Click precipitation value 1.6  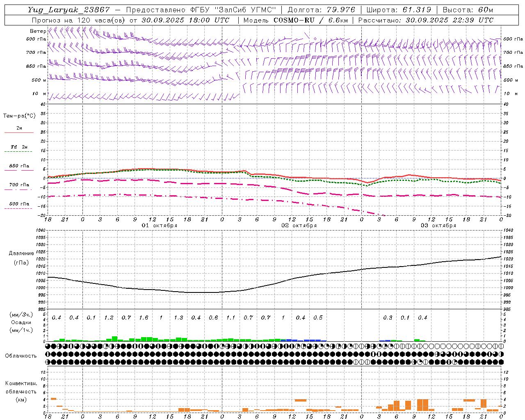pos(144,318)
